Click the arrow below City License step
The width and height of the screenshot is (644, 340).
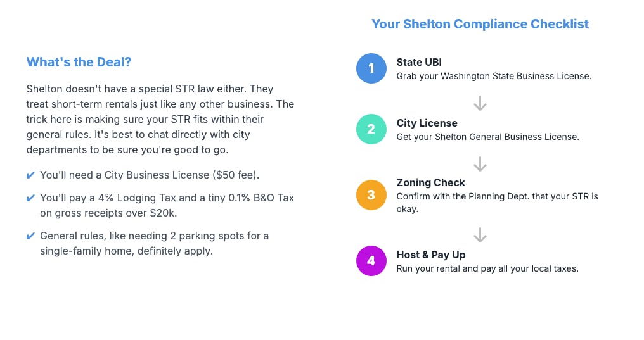480,164
